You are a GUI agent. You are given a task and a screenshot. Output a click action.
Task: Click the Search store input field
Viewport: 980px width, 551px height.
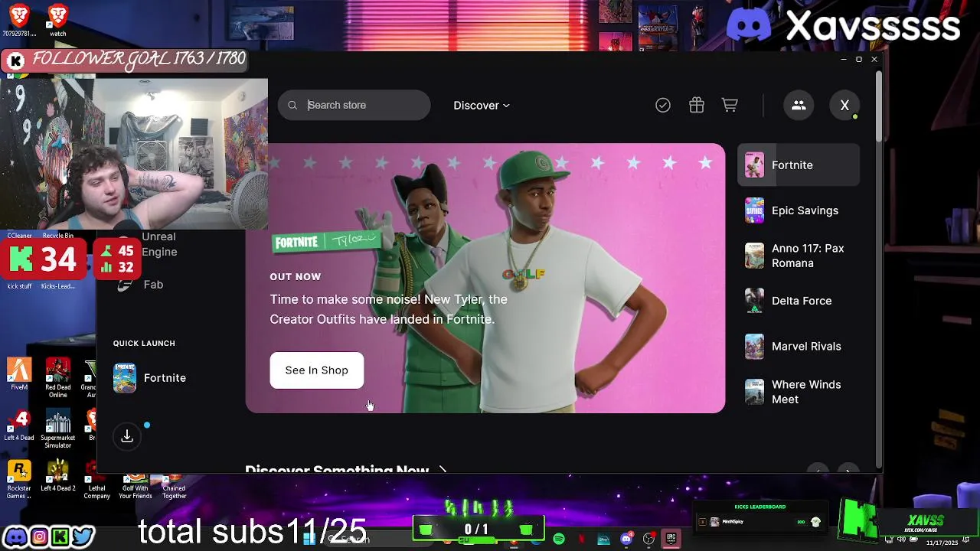[354, 106]
